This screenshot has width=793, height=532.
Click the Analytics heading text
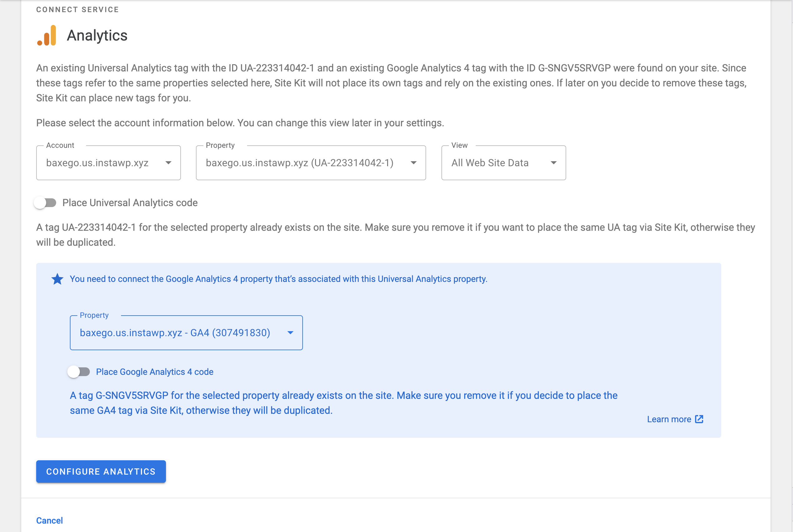coord(97,36)
